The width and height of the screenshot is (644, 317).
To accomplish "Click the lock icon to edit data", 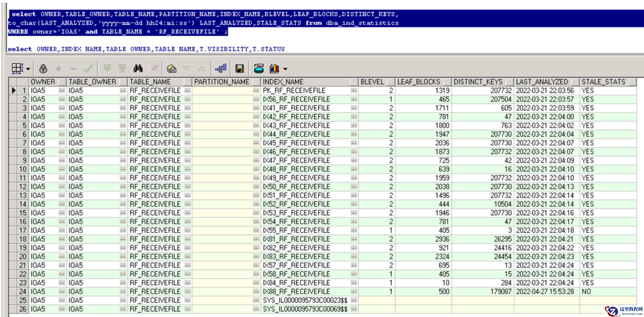I will [x=43, y=69].
